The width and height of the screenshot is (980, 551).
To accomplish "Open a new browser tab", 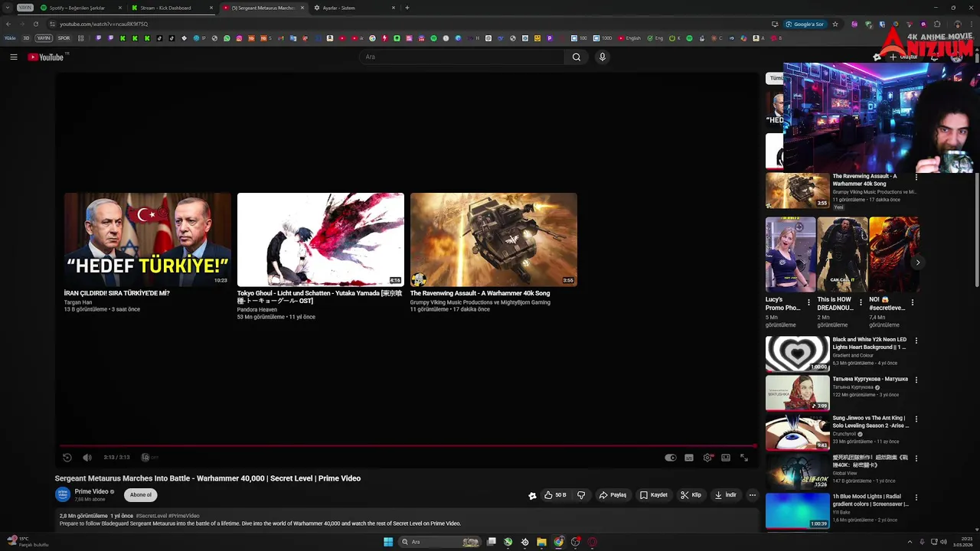I will pos(407,8).
